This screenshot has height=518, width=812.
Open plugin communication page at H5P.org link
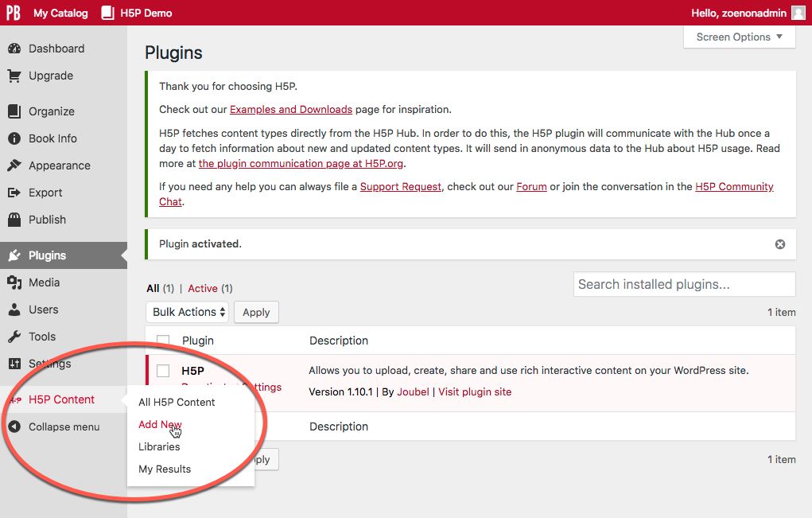click(x=301, y=164)
